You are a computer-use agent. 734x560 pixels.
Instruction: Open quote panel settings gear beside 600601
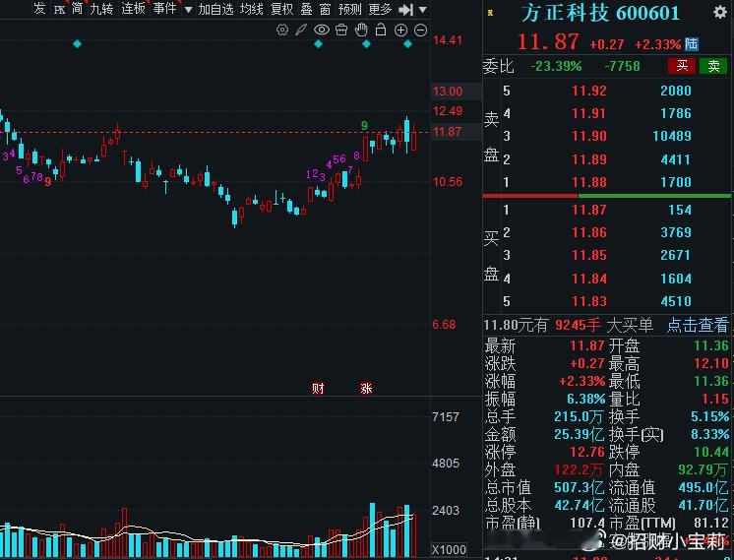720,12
